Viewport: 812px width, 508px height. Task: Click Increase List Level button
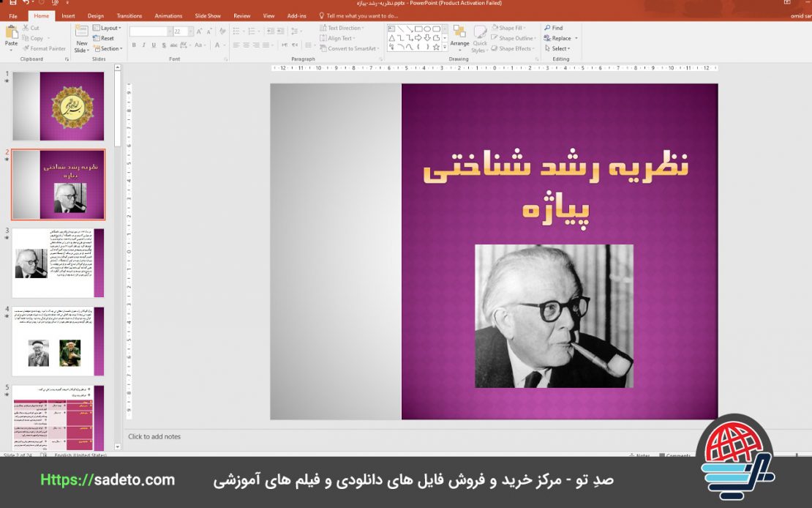coord(281,31)
